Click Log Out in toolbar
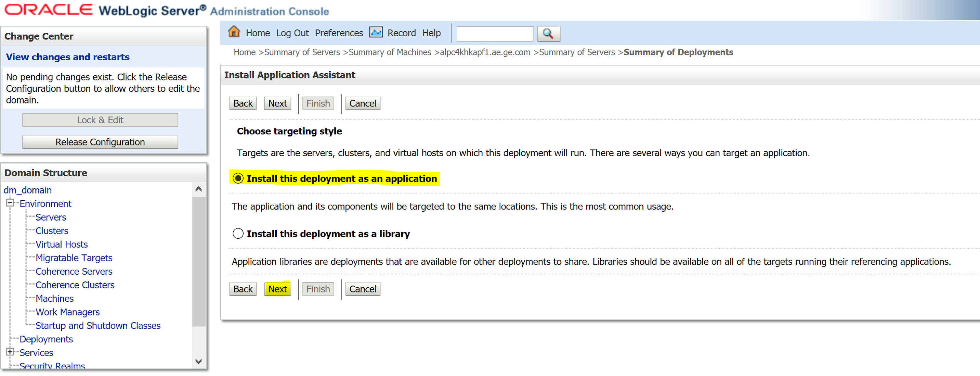This screenshot has height=376, width=980. [292, 33]
